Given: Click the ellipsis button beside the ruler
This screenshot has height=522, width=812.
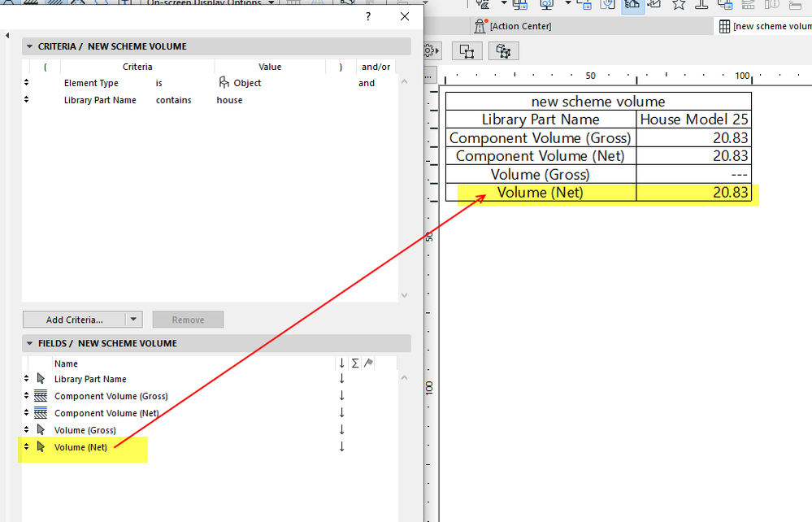Looking at the screenshot, I should click(x=430, y=75).
